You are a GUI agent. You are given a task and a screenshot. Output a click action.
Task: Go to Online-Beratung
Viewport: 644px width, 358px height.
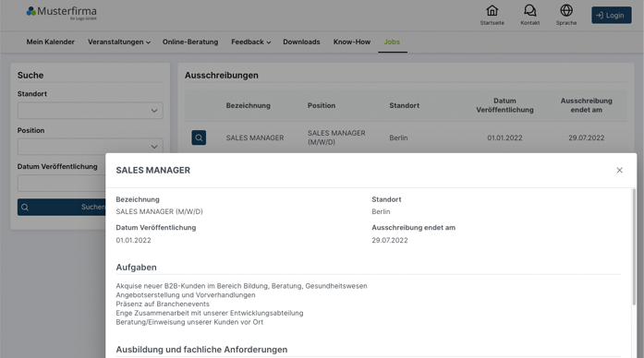point(190,42)
